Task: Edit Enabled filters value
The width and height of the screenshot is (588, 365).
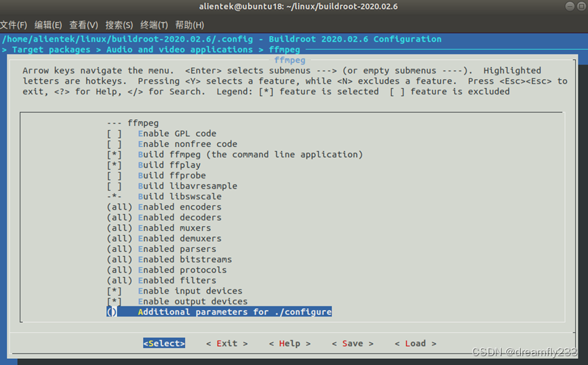Action: point(161,281)
